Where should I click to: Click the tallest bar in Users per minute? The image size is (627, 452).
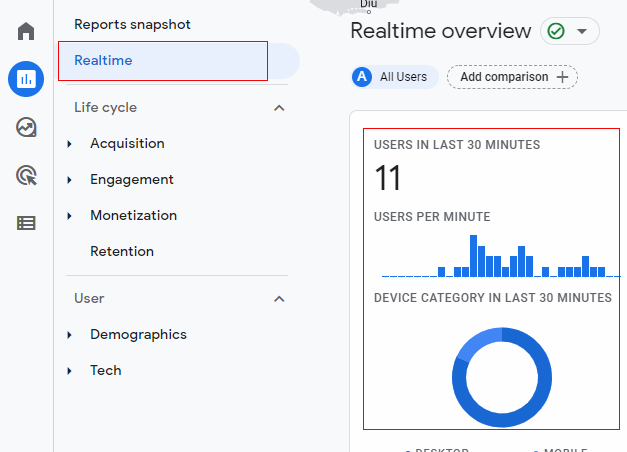pos(474,256)
